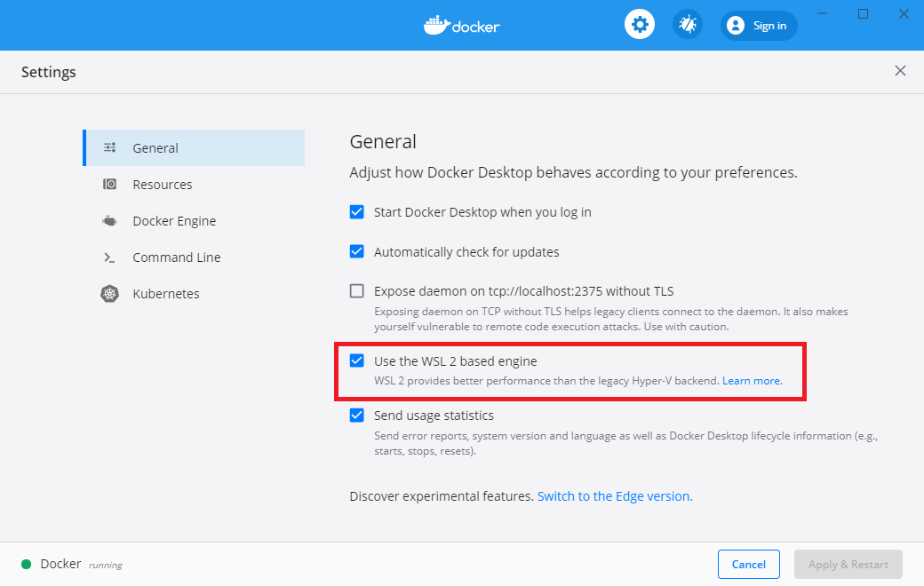The height and width of the screenshot is (586, 924).
Task: Click the 'running' status text
Action: (106, 565)
